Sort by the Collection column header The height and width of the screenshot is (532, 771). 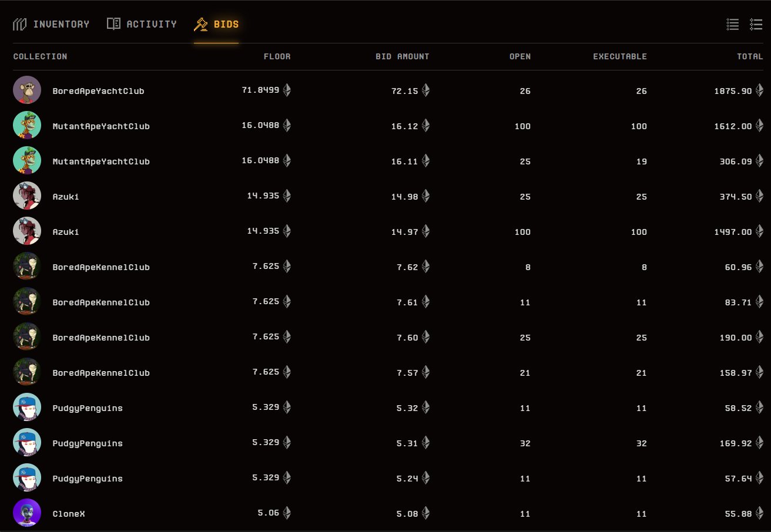pyautogui.click(x=40, y=56)
